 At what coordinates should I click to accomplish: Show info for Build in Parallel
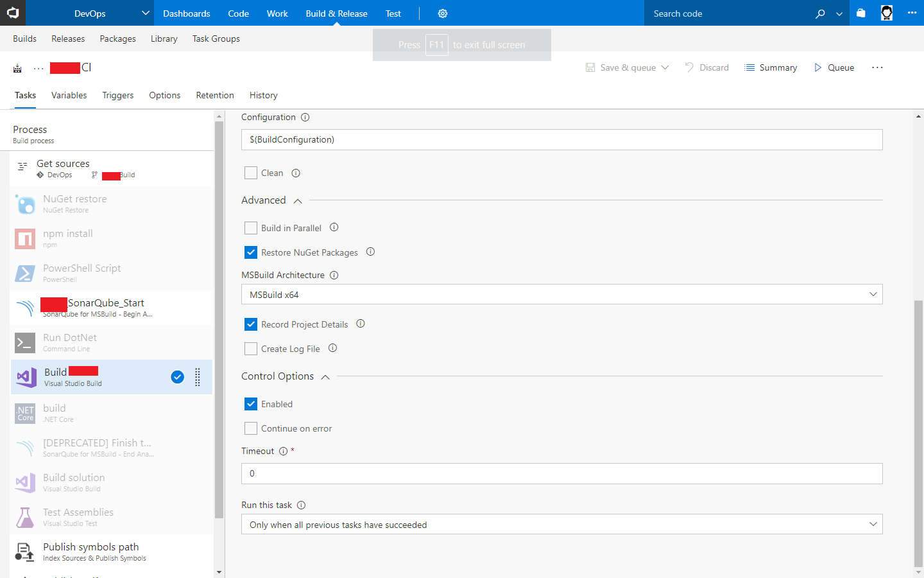click(x=334, y=227)
